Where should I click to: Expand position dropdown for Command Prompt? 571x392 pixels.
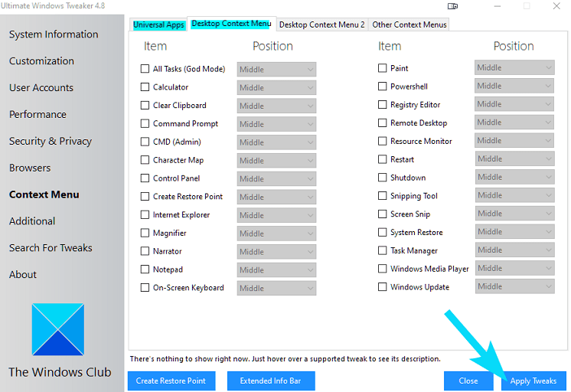pyautogui.click(x=276, y=124)
